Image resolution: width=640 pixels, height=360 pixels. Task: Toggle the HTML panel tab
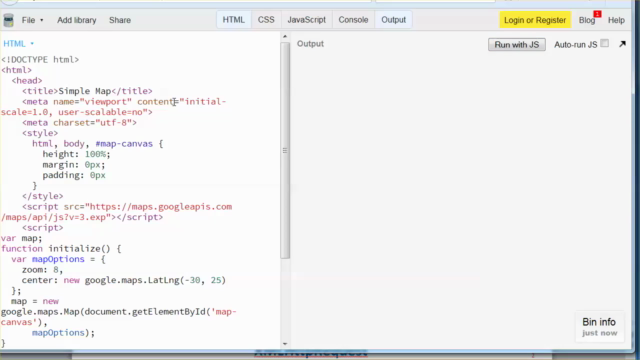[x=233, y=20]
